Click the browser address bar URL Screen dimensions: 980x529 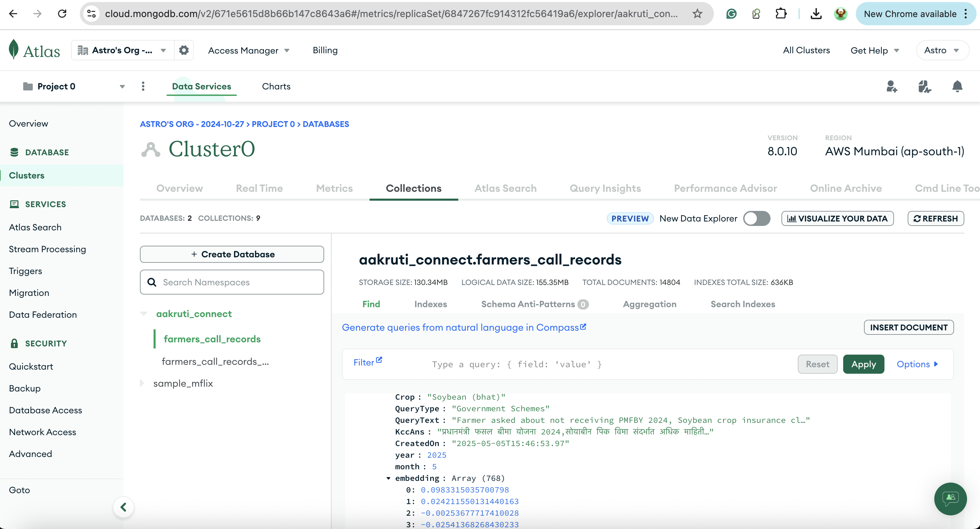(x=391, y=14)
